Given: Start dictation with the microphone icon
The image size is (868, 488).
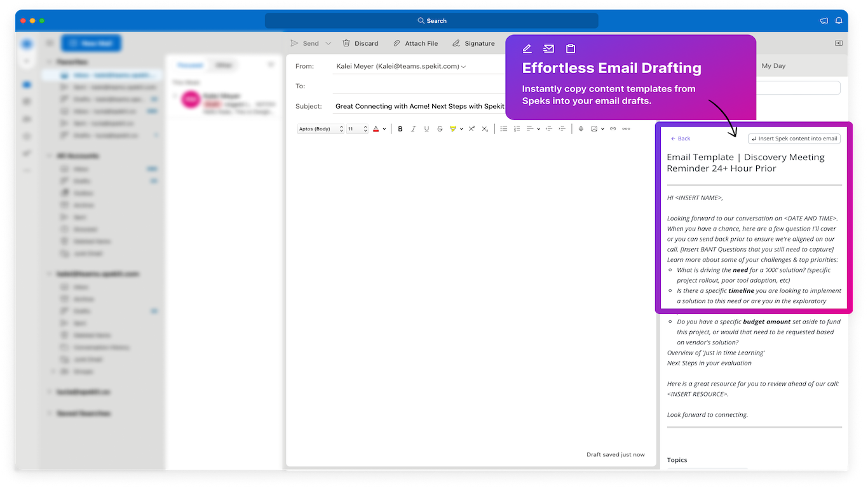Looking at the screenshot, I should (x=581, y=129).
